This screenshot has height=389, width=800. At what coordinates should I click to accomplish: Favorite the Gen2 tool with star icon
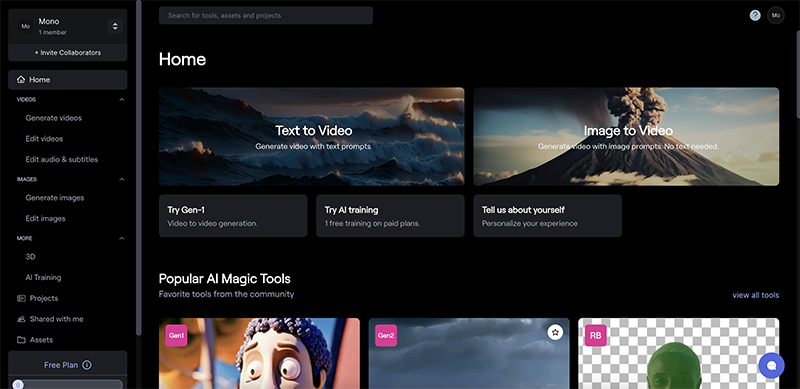pyautogui.click(x=555, y=332)
